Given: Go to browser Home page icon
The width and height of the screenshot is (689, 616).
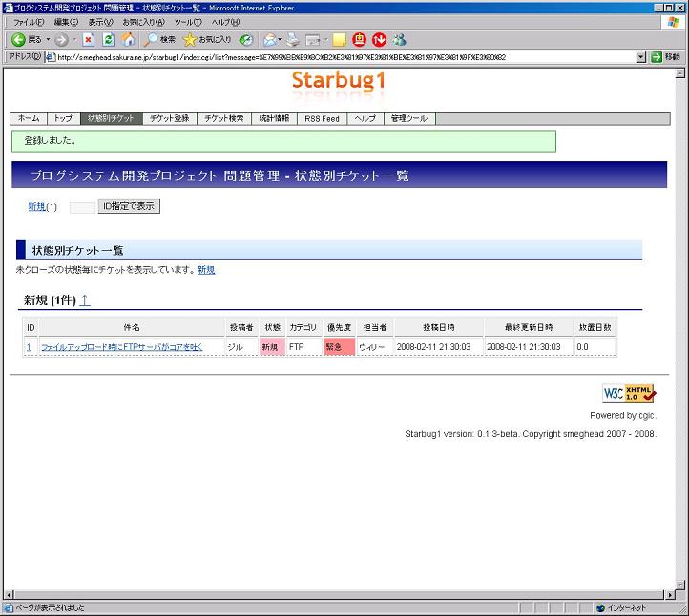Looking at the screenshot, I should pyautogui.click(x=128, y=40).
